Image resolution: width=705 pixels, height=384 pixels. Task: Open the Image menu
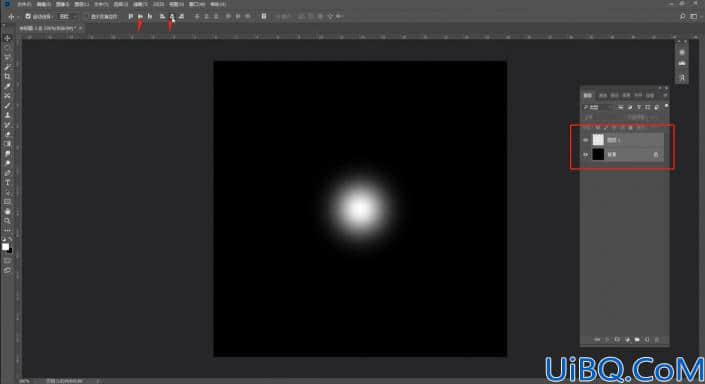click(62, 4)
